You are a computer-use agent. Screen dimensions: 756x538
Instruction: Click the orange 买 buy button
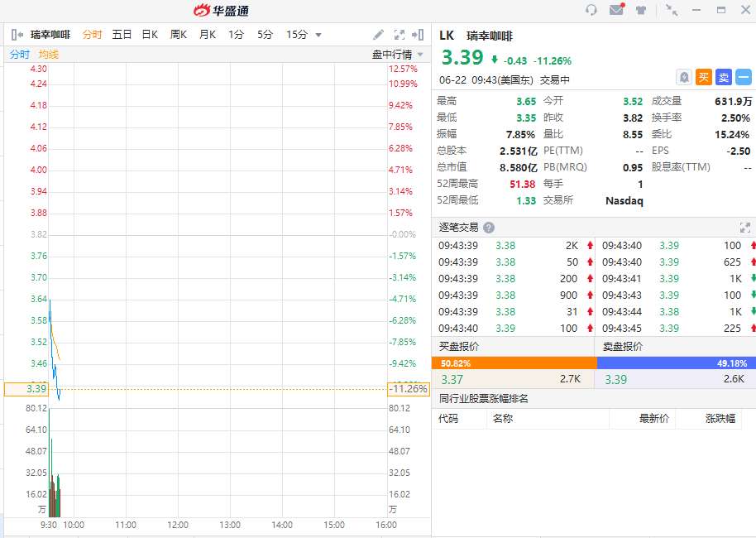point(704,77)
